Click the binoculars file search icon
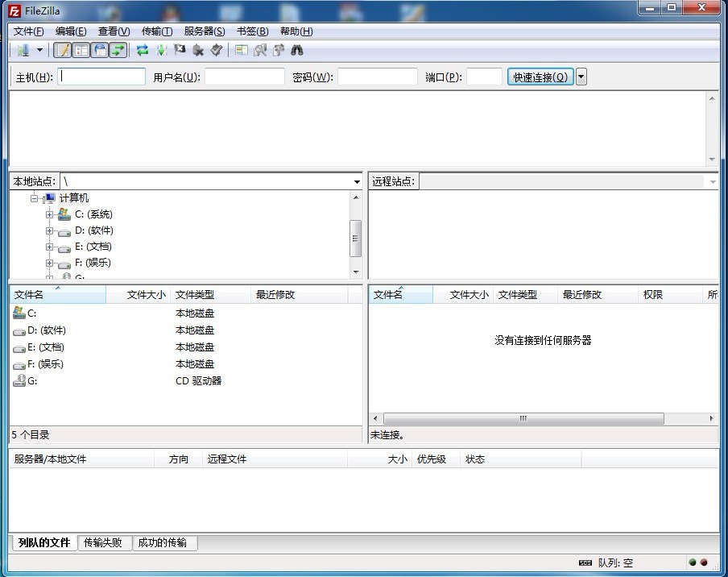Image resolution: width=728 pixels, height=577 pixels. pyautogui.click(x=297, y=51)
